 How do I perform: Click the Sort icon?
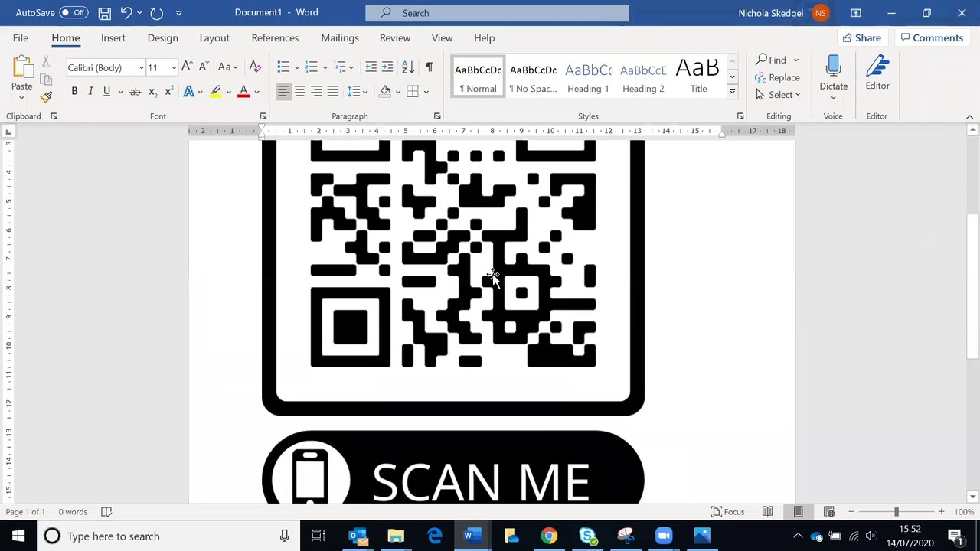tap(408, 67)
